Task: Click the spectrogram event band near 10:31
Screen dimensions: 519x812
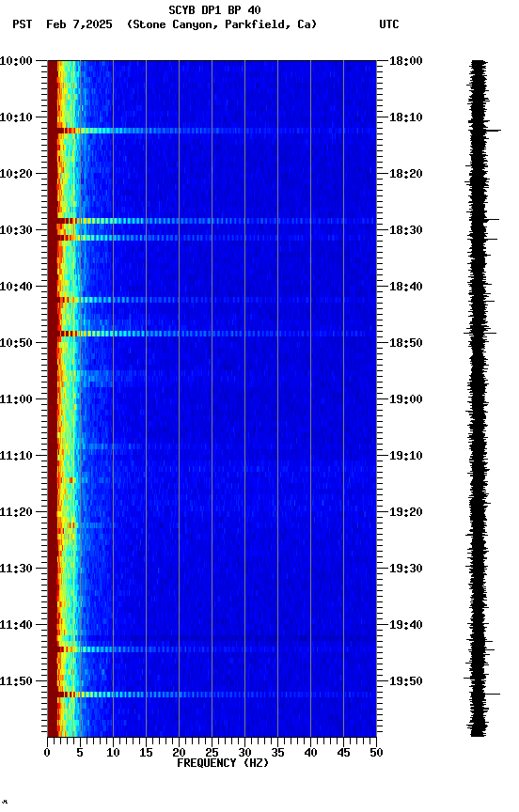Action: (x=212, y=238)
